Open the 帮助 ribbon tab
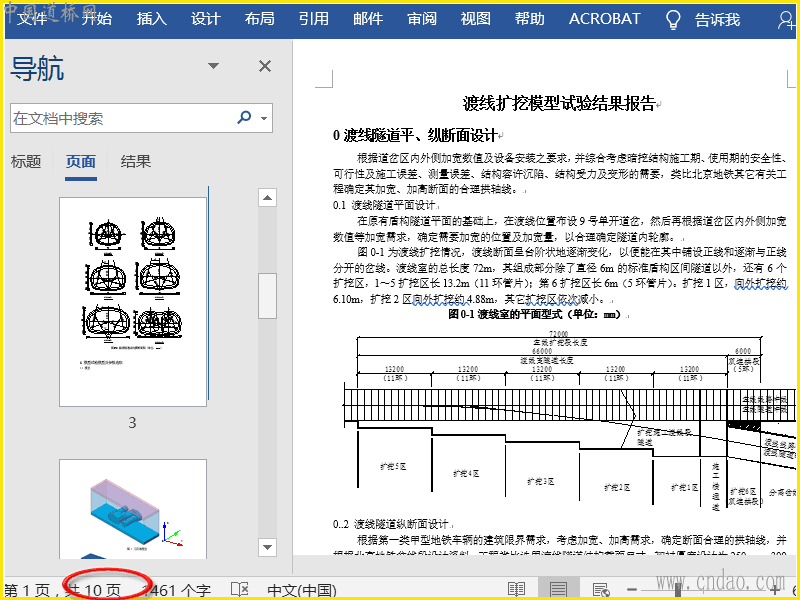 [x=530, y=19]
